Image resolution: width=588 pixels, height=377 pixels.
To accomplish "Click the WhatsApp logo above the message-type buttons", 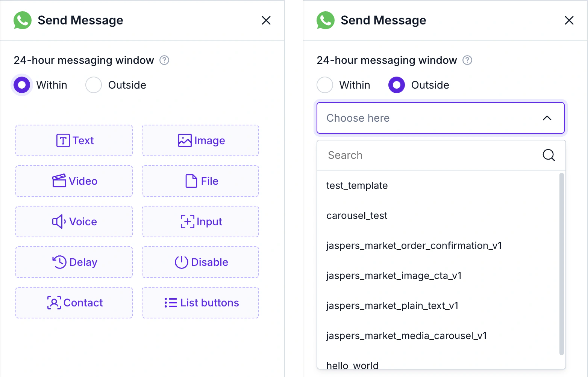I will pyautogui.click(x=23, y=20).
